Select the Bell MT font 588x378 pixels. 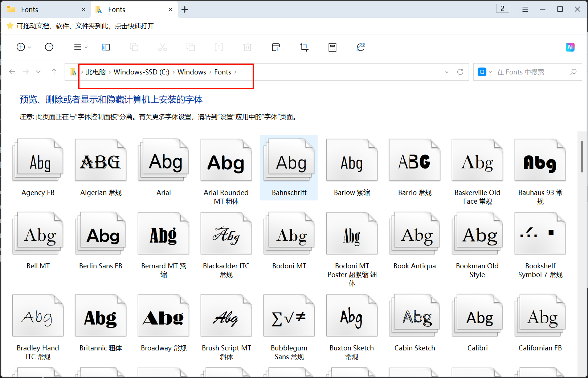[x=38, y=241]
